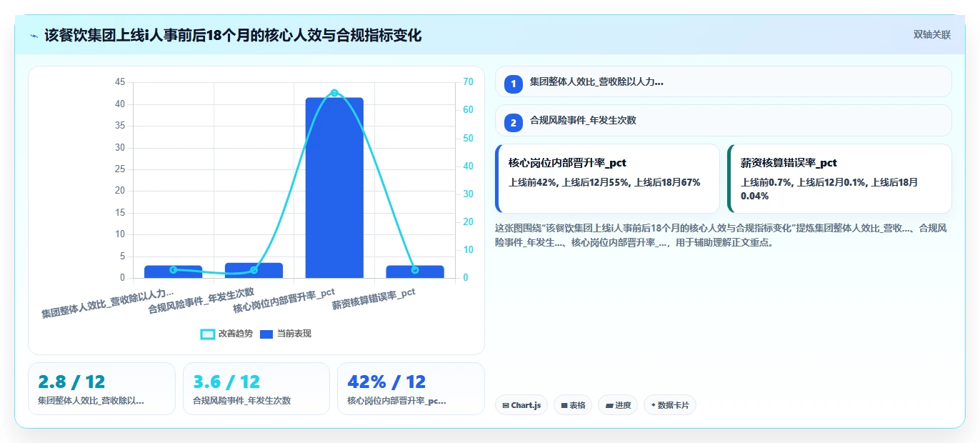Image resolution: width=980 pixels, height=443 pixels.
Task: Click the 数据卡片 tag chip
Action: pyautogui.click(x=670, y=405)
